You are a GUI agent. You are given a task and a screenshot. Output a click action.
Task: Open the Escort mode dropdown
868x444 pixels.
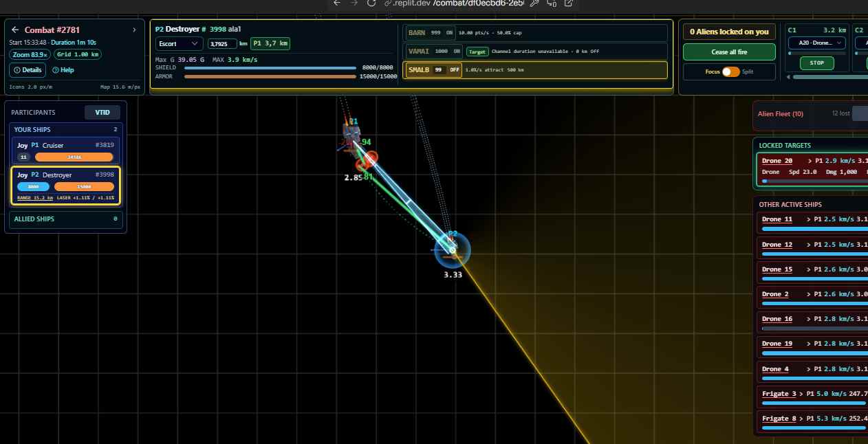click(x=179, y=43)
